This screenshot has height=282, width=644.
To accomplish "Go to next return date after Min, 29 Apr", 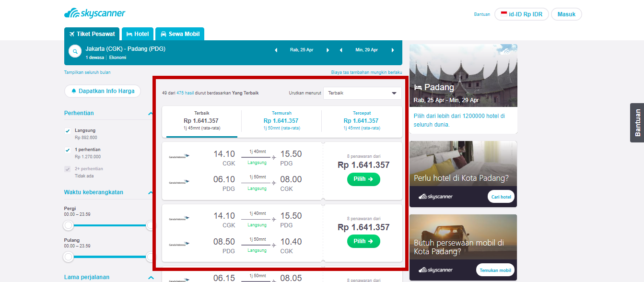I will coord(393,50).
